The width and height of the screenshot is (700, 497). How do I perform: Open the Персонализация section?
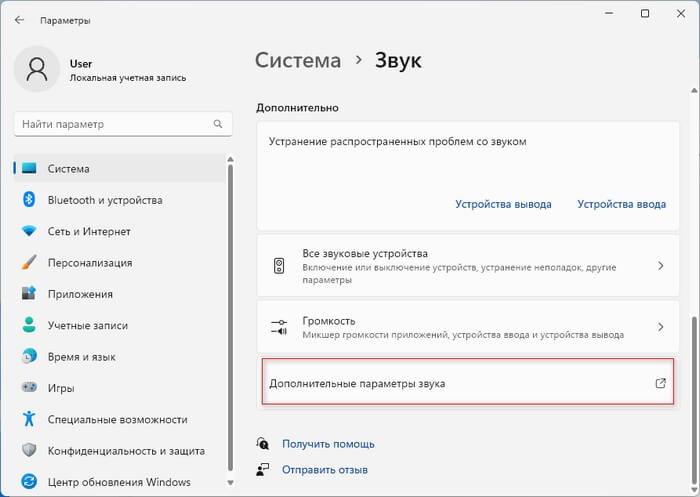click(120, 263)
